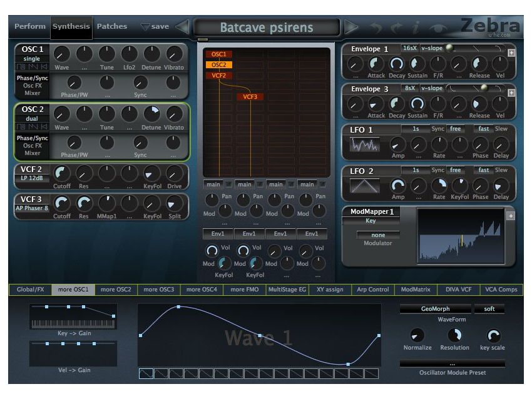Select the first wave slot thumbnail
The height and width of the screenshot is (399, 532).
pos(146,373)
